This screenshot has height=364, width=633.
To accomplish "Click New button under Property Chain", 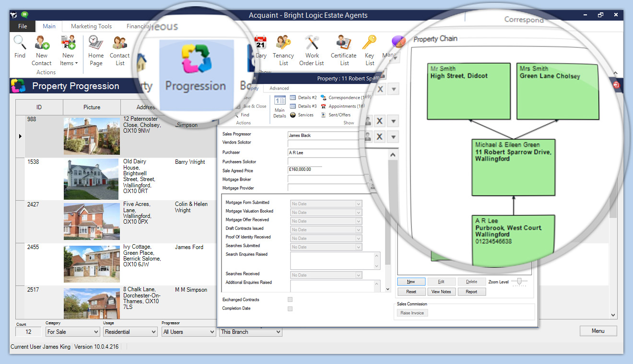I will point(411,282).
